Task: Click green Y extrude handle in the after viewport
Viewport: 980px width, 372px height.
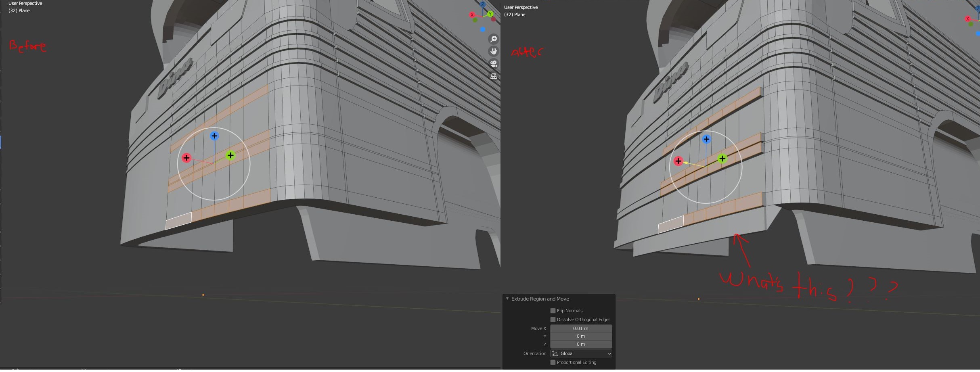Action: click(x=722, y=159)
